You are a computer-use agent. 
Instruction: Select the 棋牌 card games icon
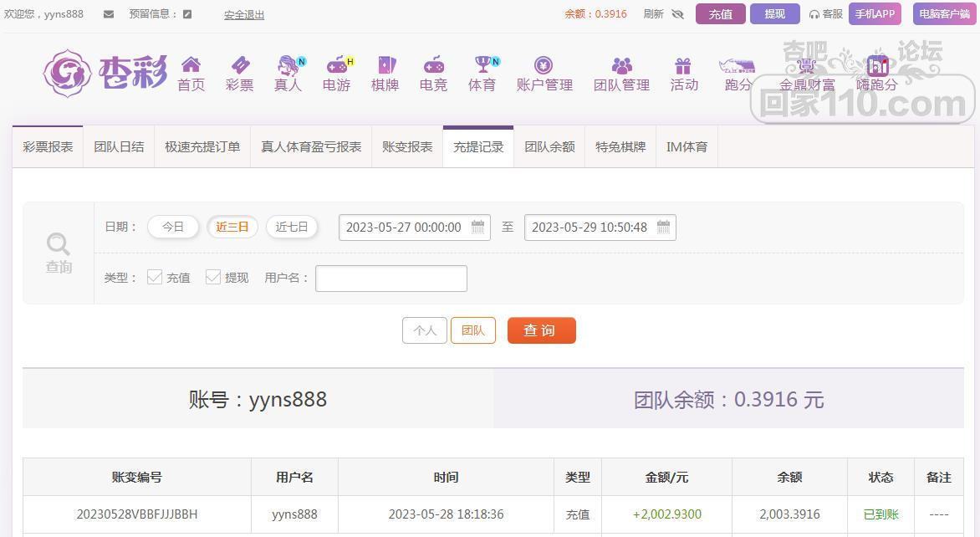385,65
